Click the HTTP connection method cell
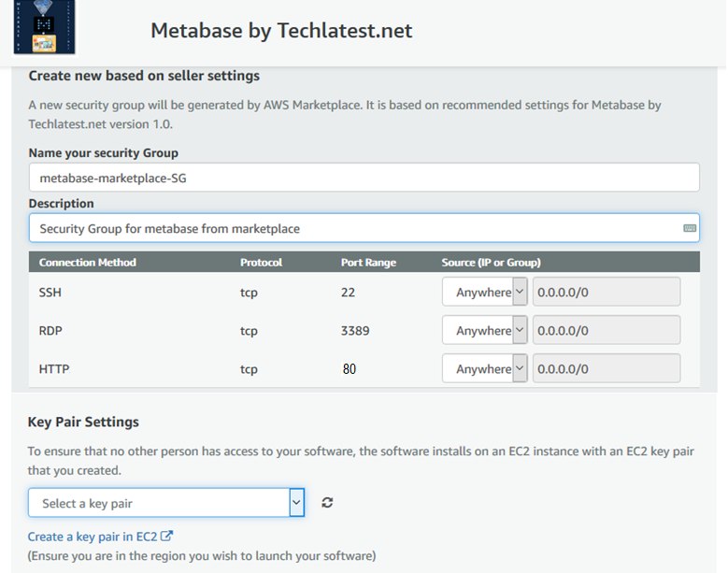This screenshot has height=573, width=728. (54, 369)
